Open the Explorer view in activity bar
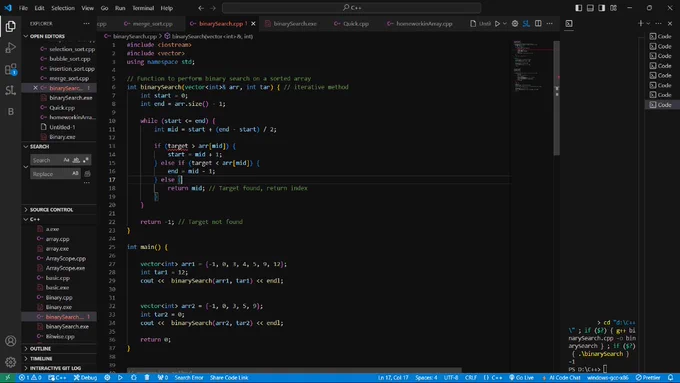This screenshot has width=680, height=383. (x=10, y=26)
